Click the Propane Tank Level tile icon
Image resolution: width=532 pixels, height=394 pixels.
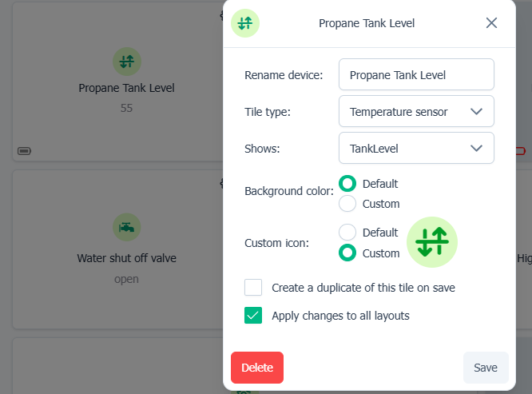point(126,62)
